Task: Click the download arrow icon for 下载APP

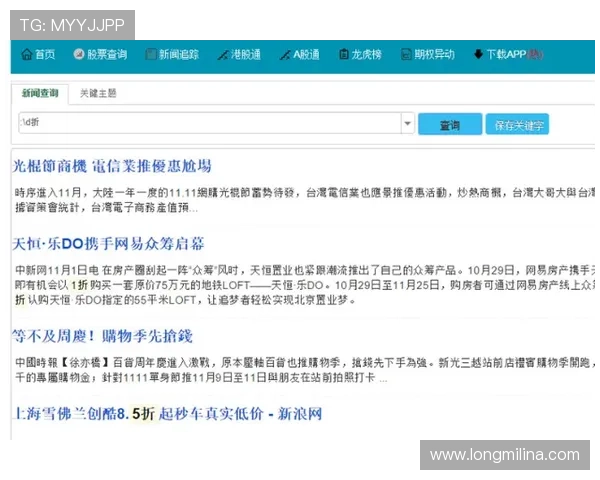Action: point(478,54)
